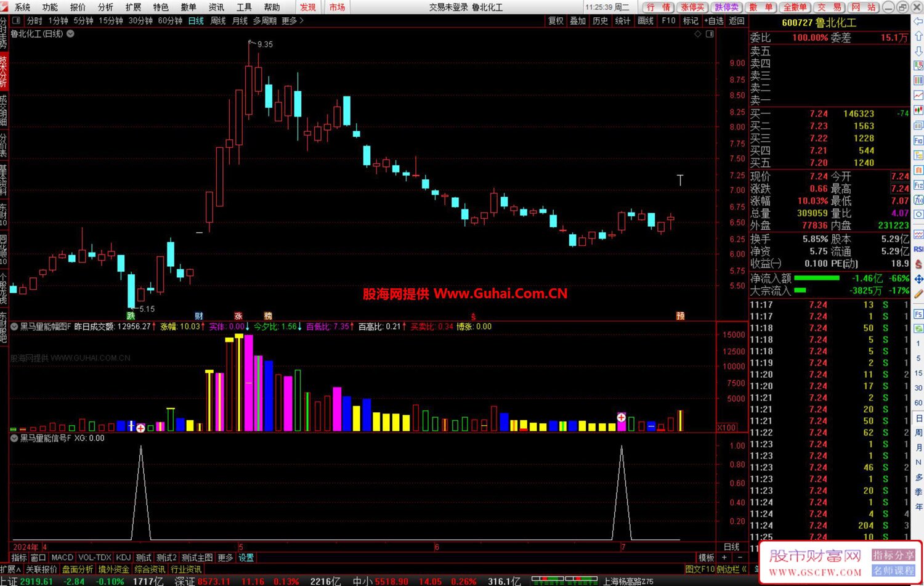Click the diamond icon at chart top-right
The image size is (924, 586).
[x=698, y=34]
